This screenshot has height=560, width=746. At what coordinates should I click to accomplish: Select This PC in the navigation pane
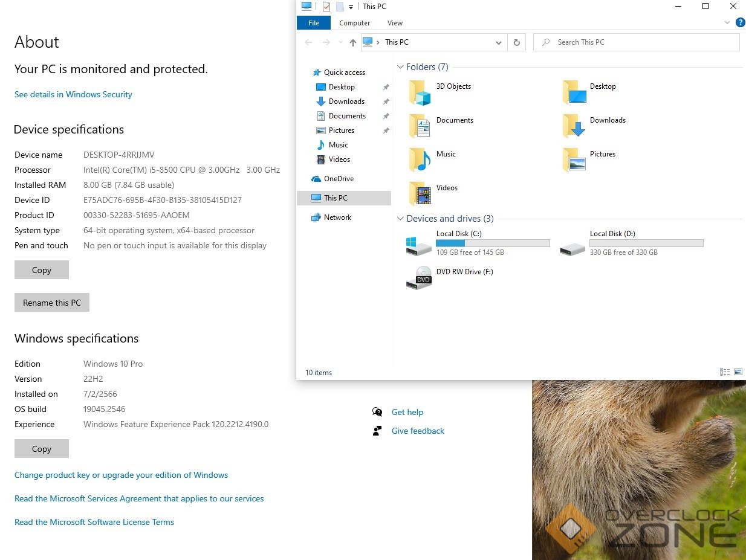[344, 198]
